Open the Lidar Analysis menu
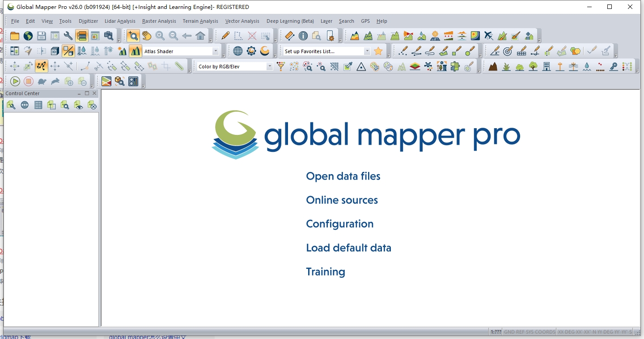Screen dimensions: 644x339 point(119,21)
